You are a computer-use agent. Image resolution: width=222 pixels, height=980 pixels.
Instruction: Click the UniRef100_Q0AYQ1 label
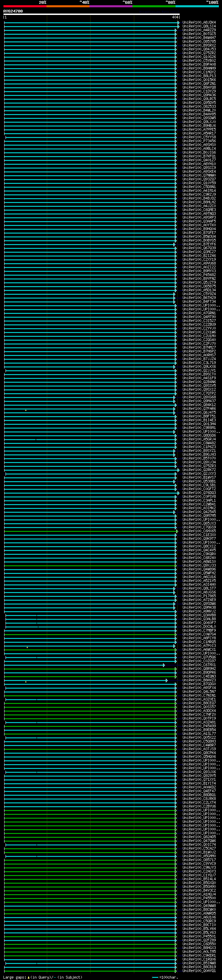click(x=199, y=971)
